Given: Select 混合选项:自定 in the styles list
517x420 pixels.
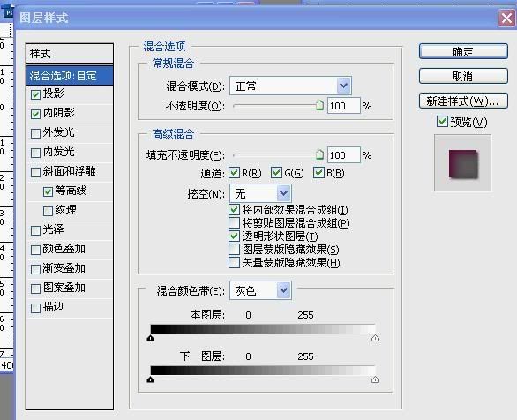Looking at the screenshot, I should coord(70,76).
